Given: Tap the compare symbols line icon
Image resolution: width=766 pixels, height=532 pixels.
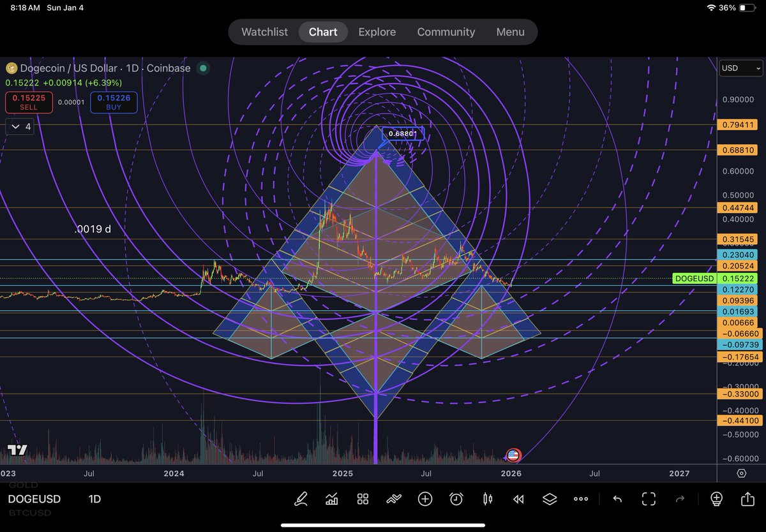Looking at the screenshot, I should (394, 499).
